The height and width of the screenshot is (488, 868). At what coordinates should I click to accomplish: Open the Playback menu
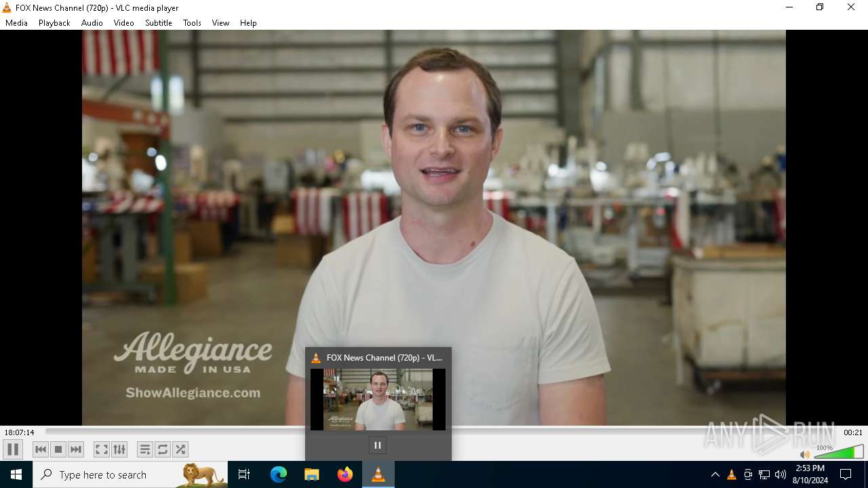54,22
